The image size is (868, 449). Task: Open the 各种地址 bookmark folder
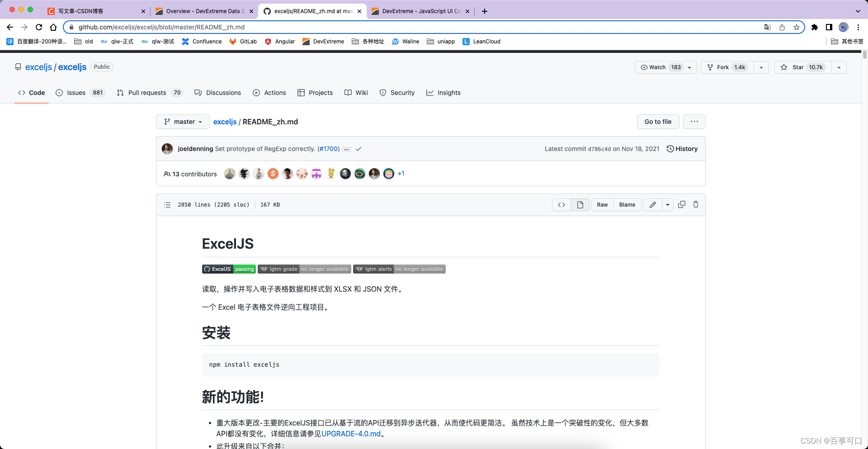click(368, 42)
